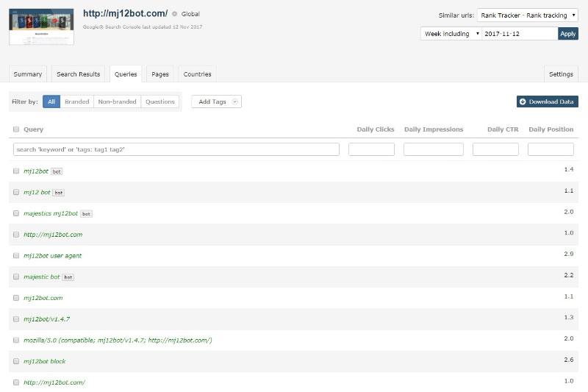This screenshot has height=392, width=588.
Task: Click the Download Data button
Action: click(547, 101)
